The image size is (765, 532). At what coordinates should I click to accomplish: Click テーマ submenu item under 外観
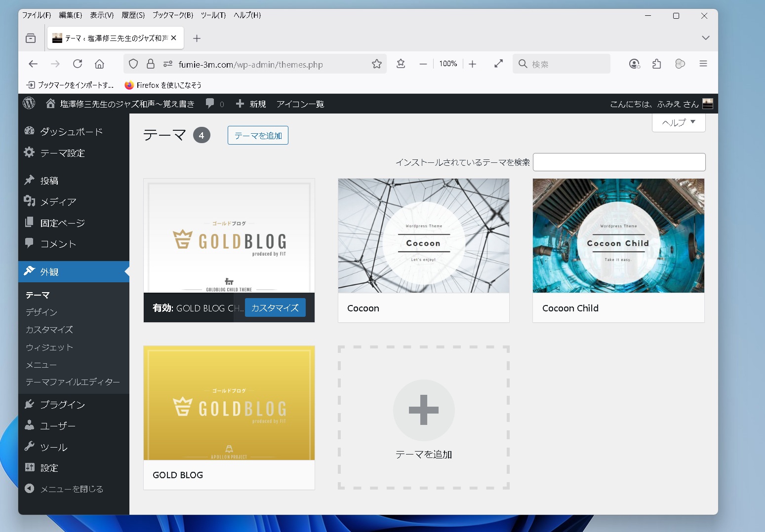38,295
